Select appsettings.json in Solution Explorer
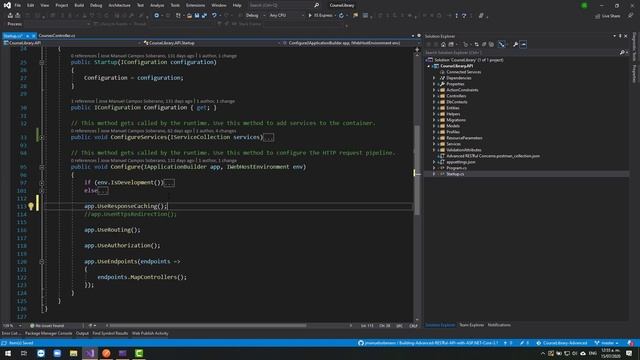The width and height of the screenshot is (640, 360). click(460, 162)
